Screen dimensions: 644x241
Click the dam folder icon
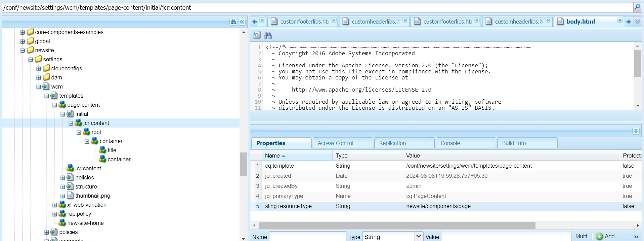pyautogui.click(x=46, y=77)
